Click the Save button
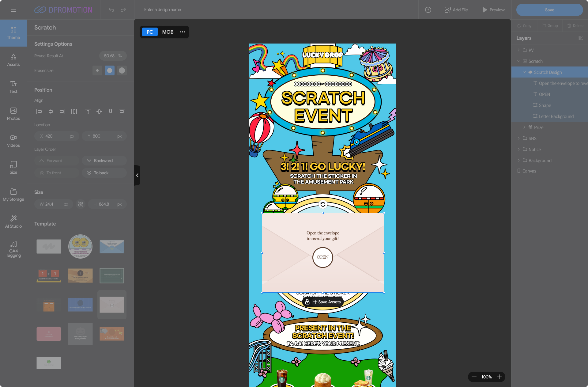Viewport: 588px width, 387px height. pyautogui.click(x=549, y=10)
